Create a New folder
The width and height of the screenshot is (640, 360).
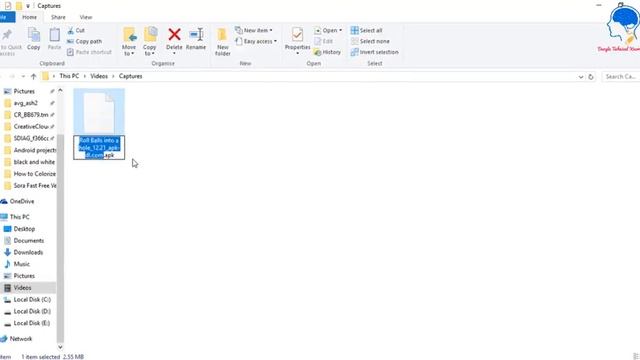[x=222, y=41]
